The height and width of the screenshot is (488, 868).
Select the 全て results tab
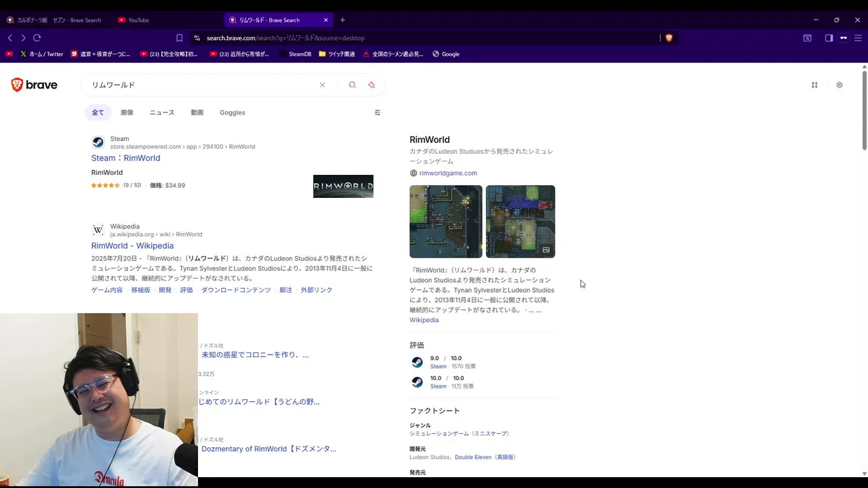pos(98,113)
